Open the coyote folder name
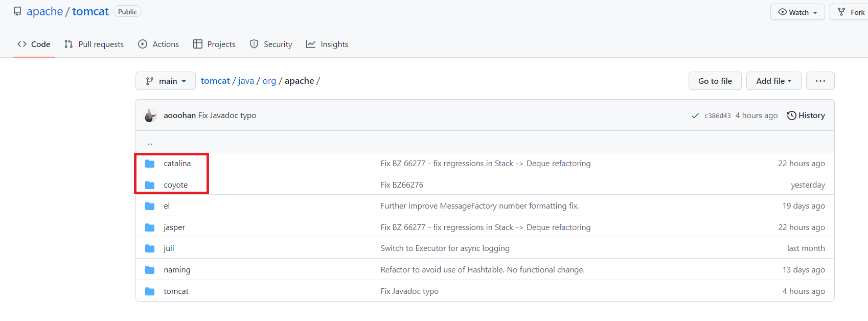The image size is (868, 321). coord(175,185)
